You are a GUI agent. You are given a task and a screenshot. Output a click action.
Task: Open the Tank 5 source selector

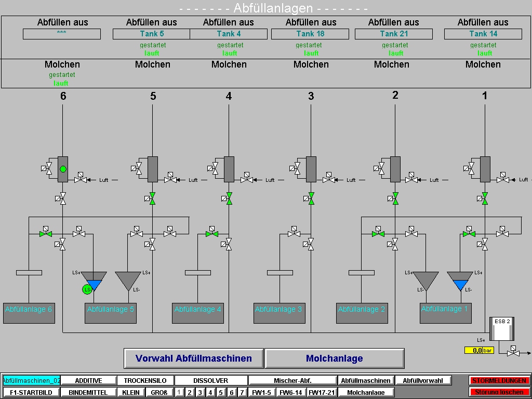pos(151,34)
